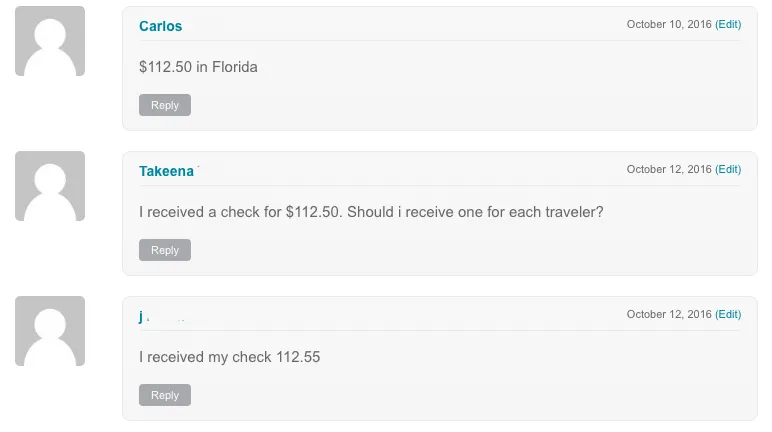The image size is (772, 432).
Task: Click the '$112.50 in Florida' text
Action: (198, 67)
